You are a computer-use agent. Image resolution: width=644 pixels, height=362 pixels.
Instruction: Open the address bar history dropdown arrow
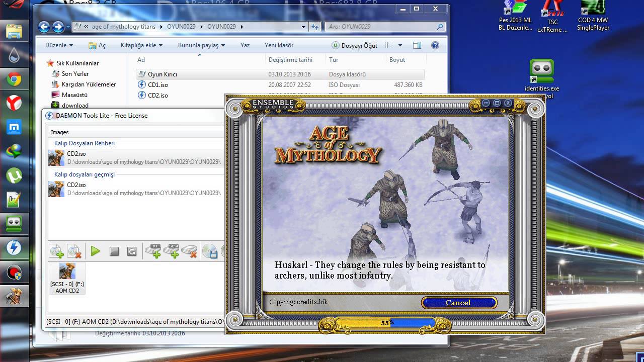click(x=303, y=27)
